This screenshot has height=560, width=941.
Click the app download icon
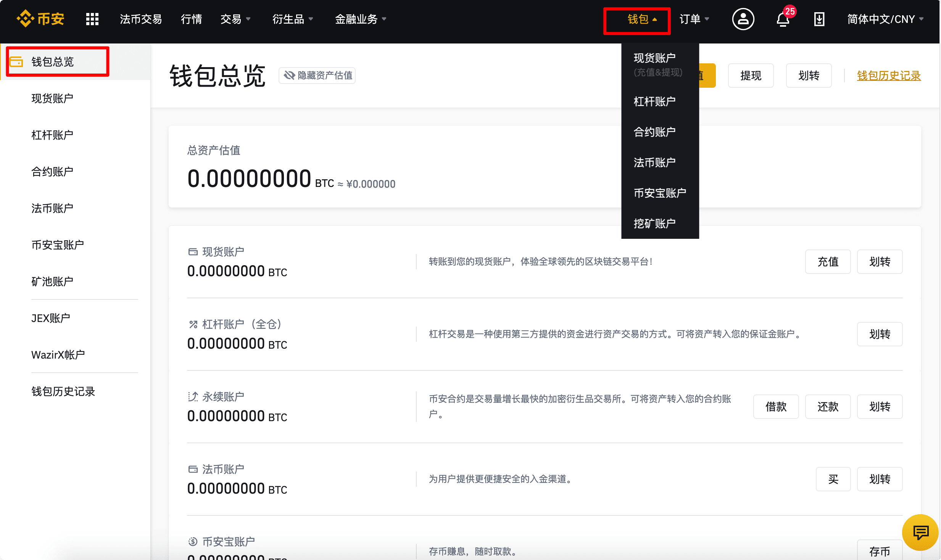click(x=819, y=19)
